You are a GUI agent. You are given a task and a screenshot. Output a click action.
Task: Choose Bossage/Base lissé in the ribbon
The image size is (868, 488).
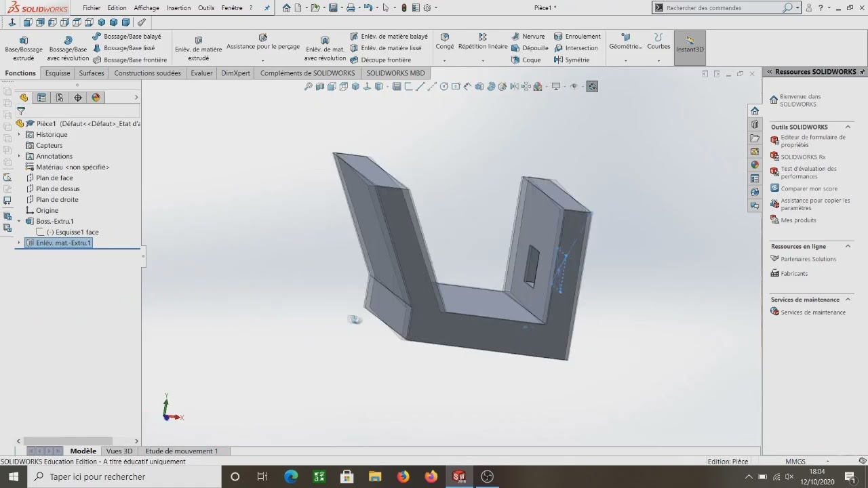pyautogui.click(x=123, y=48)
